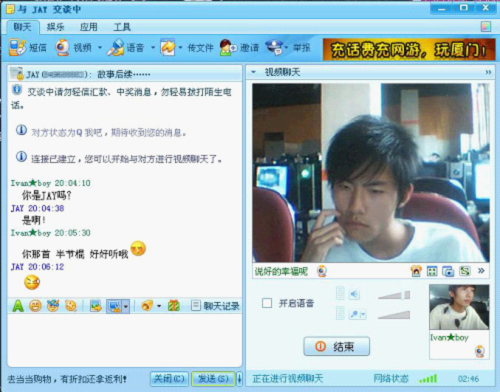500x392 pixels.
Task: Expand the dropdown arrow beside 语音
Action: [x=153, y=48]
